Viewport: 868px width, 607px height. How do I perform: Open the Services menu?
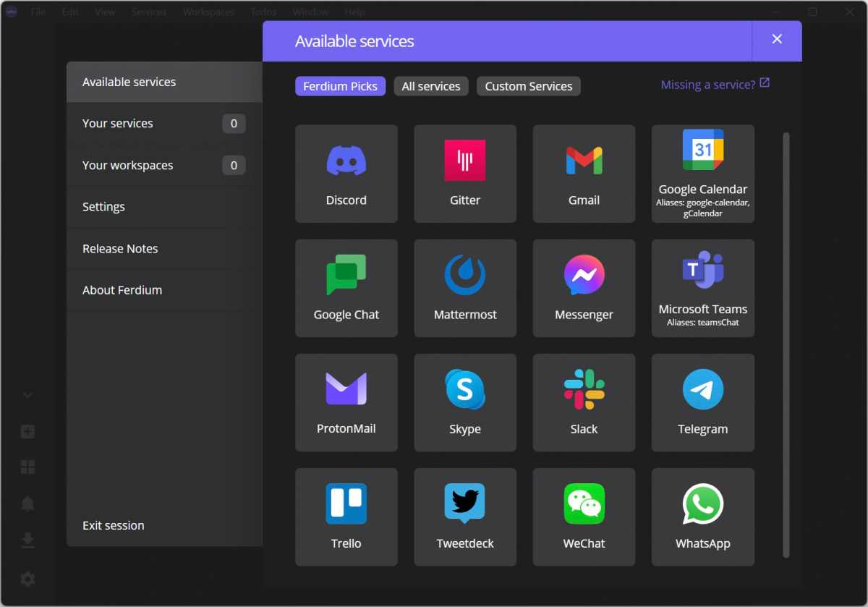pyautogui.click(x=149, y=12)
